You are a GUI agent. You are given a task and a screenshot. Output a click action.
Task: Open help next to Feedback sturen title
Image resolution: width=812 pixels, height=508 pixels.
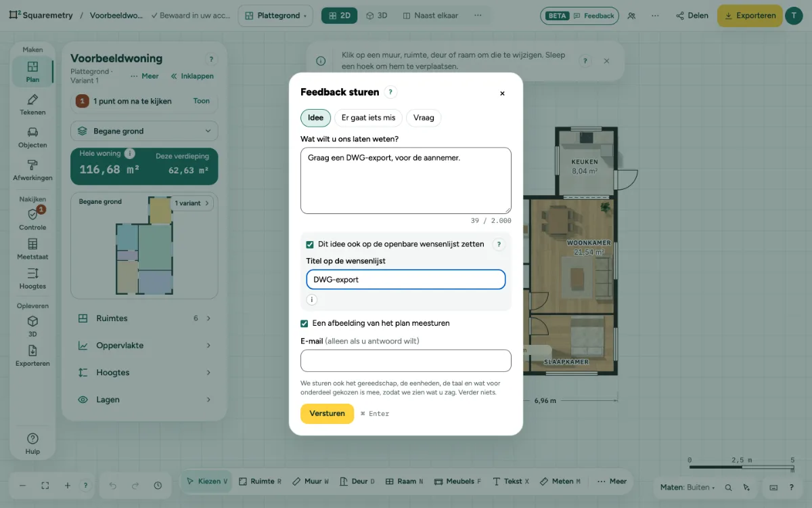click(390, 92)
